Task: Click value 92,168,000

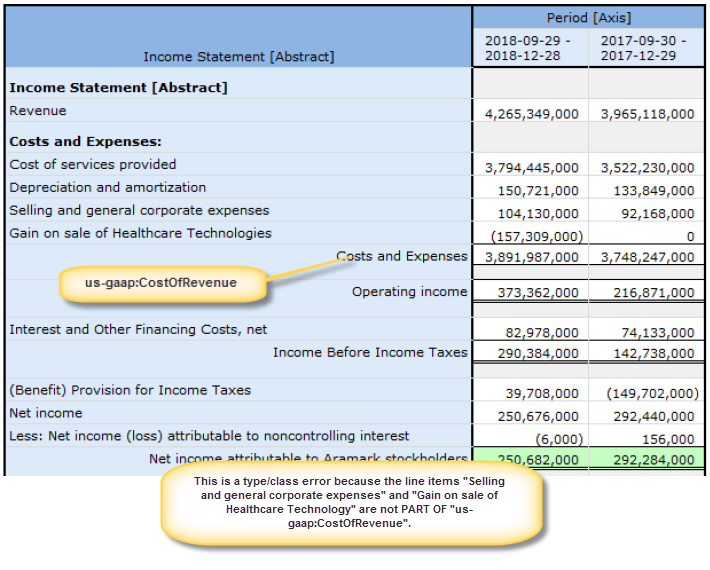Action: point(657,214)
